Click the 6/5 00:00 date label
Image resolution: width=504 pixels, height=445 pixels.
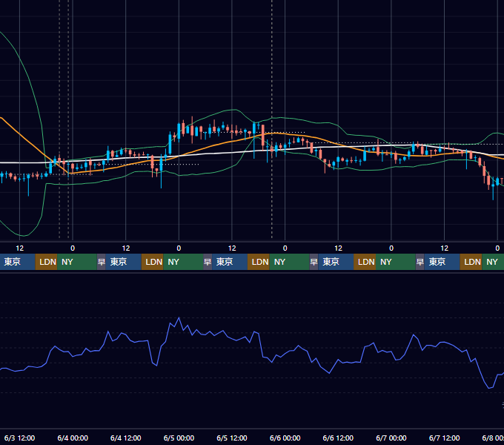(179, 438)
